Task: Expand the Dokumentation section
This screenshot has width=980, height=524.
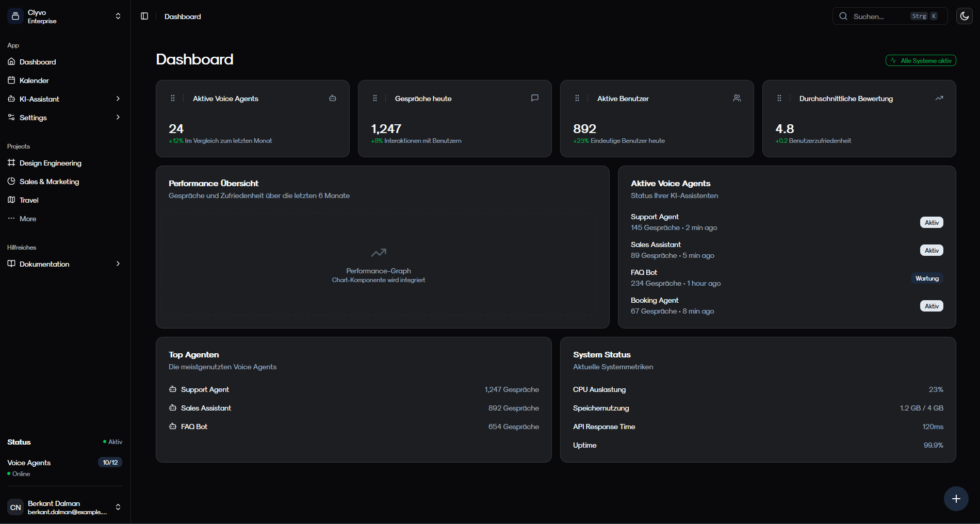Action: 118,264
